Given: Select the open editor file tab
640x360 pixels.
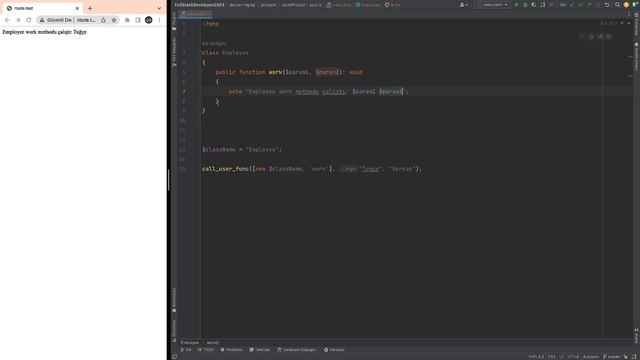Looking at the screenshot, I should [195, 14].
